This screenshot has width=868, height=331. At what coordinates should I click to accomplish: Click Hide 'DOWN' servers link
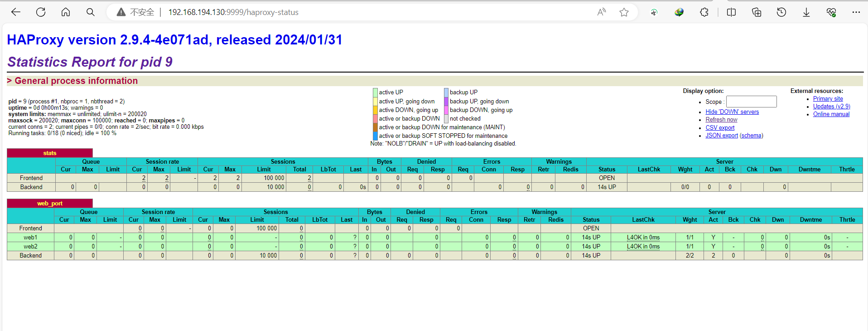[x=732, y=112]
